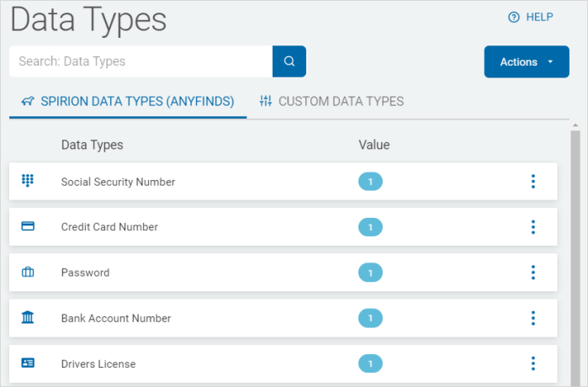Expand the Actions dropdown button
This screenshot has height=387, width=588.
[x=527, y=62]
